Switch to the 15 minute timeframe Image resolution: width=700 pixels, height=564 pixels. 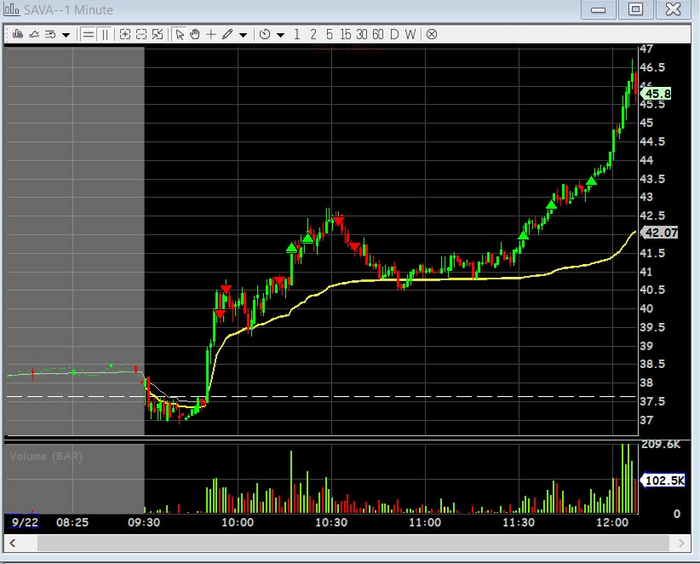point(345,34)
